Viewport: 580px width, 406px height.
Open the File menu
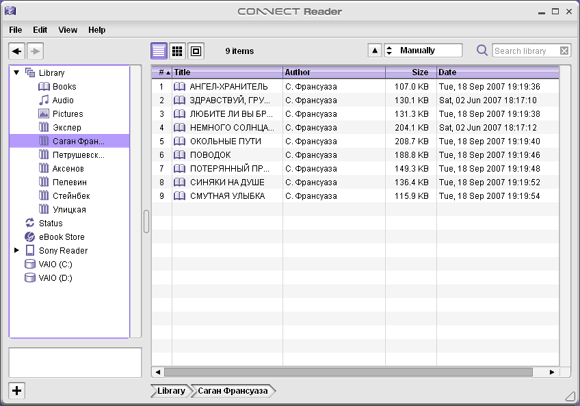coord(15,30)
